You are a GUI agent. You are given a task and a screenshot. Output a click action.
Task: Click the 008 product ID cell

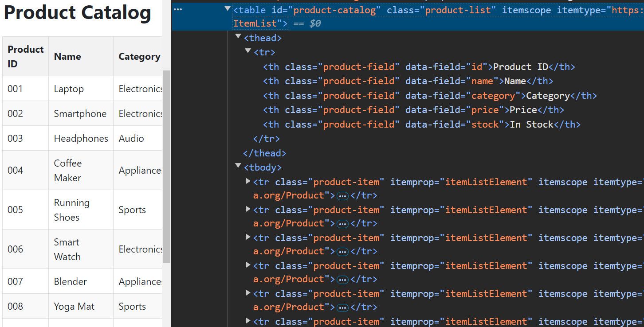[26, 306]
